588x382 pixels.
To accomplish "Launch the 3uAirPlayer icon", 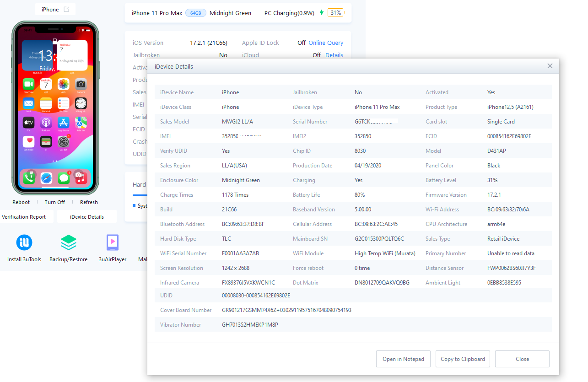I will click(x=113, y=242).
